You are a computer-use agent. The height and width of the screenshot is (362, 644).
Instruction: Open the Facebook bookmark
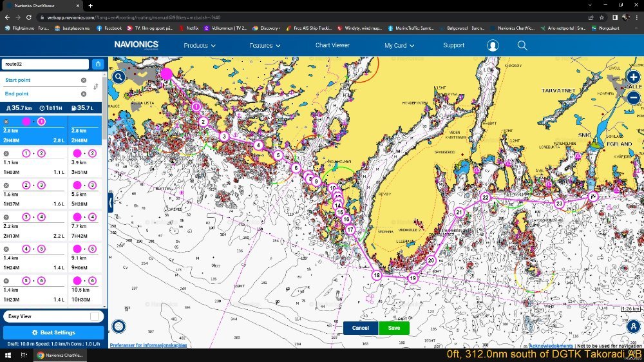tap(109, 28)
